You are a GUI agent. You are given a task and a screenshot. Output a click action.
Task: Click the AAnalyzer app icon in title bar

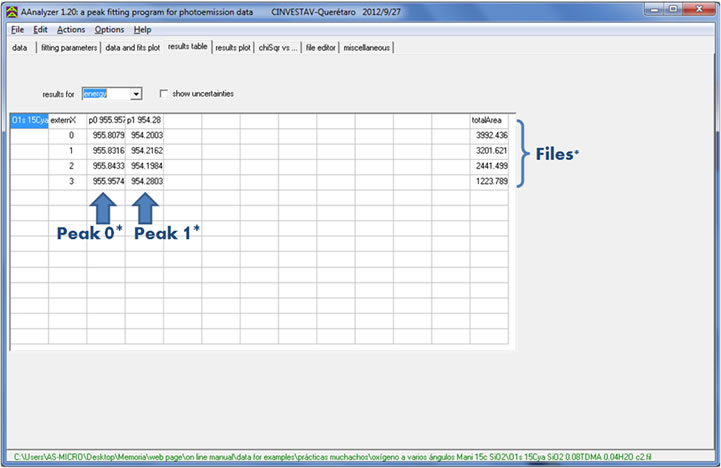click(x=12, y=10)
